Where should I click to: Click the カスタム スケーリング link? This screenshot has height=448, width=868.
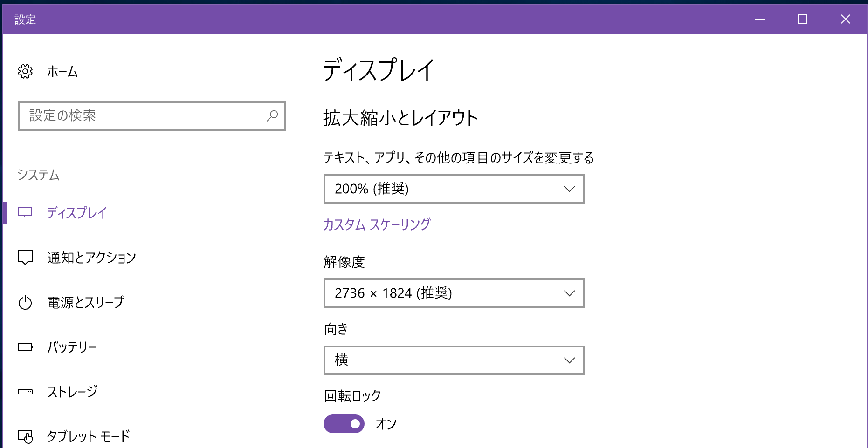[x=377, y=224]
